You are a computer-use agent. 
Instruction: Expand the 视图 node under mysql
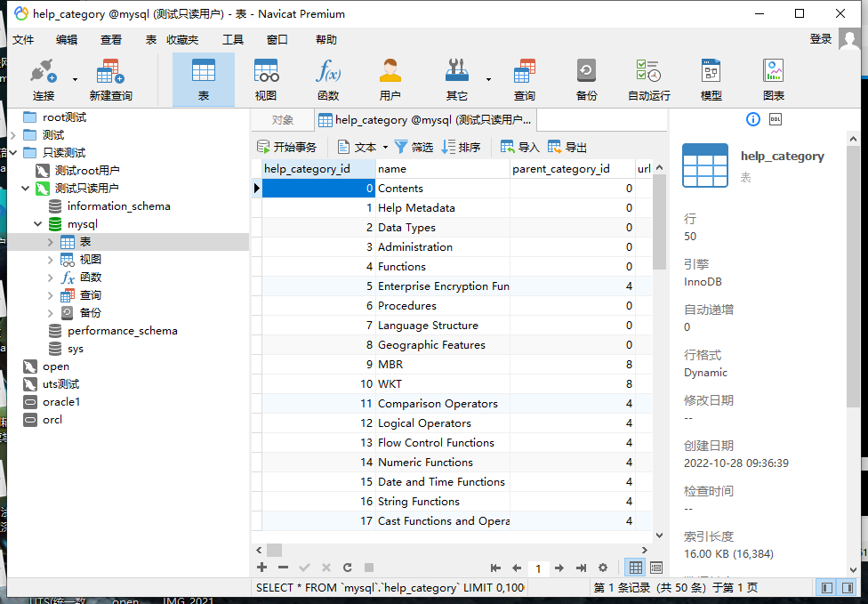coord(51,260)
